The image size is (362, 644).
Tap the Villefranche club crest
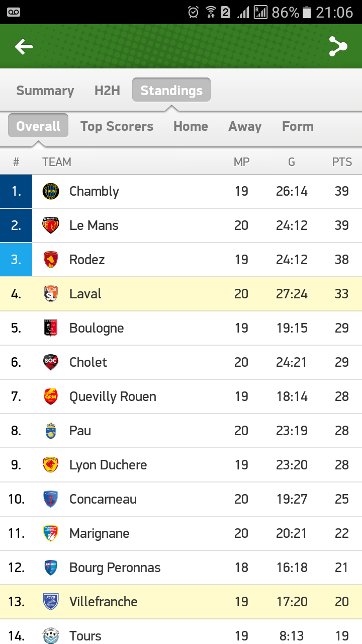(x=51, y=602)
